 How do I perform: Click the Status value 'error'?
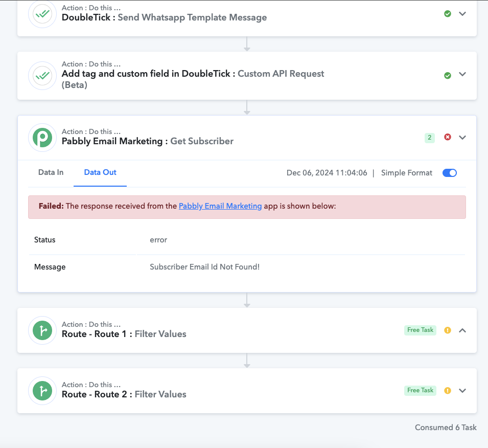pyautogui.click(x=158, y=240)
